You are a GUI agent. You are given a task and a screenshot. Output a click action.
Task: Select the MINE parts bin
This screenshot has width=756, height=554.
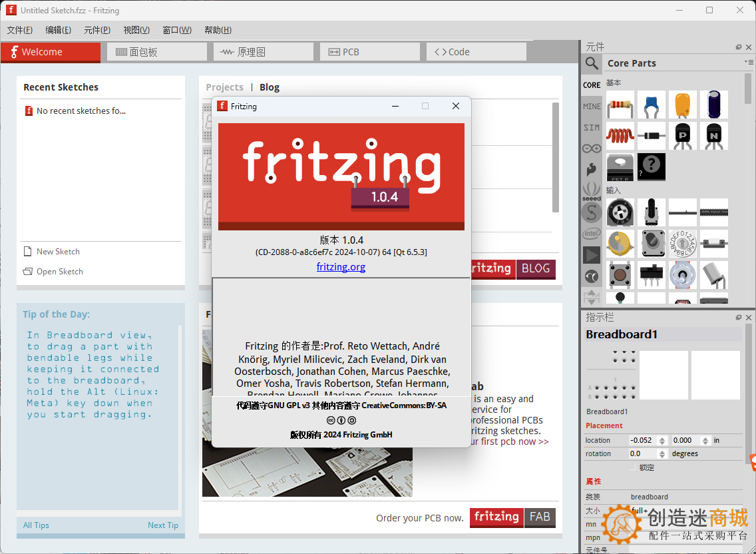(592, 106)
